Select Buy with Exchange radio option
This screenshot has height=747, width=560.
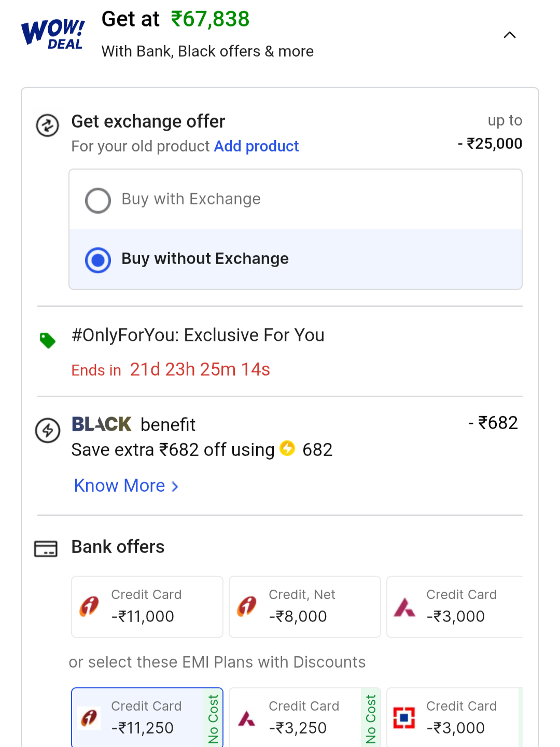pos(98,200)
